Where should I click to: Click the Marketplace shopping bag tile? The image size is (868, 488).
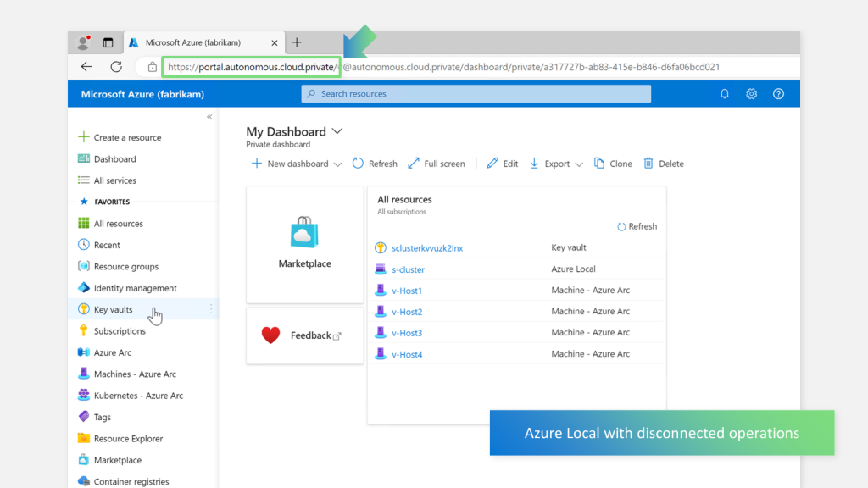click(304, 245)
